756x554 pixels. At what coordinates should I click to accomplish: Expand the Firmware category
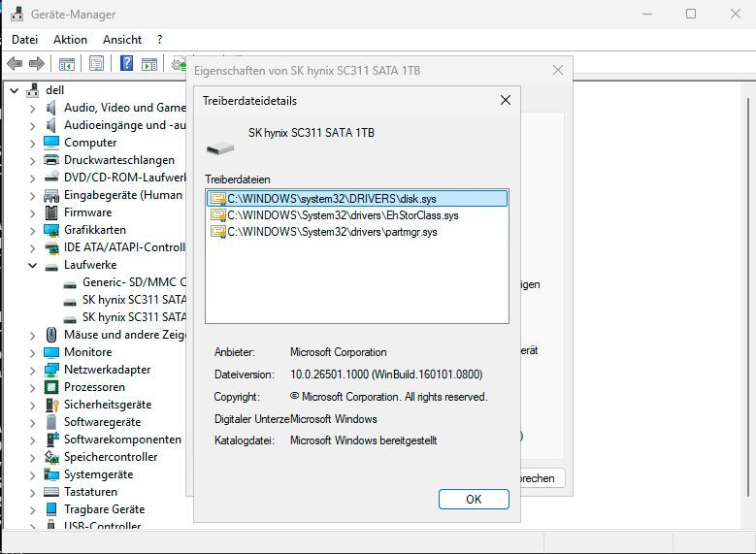click(x=32, y=213)
